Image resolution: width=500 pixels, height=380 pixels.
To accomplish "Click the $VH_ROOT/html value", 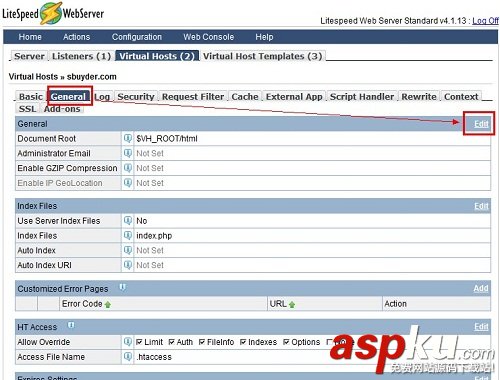I will (x=167, y=139).
